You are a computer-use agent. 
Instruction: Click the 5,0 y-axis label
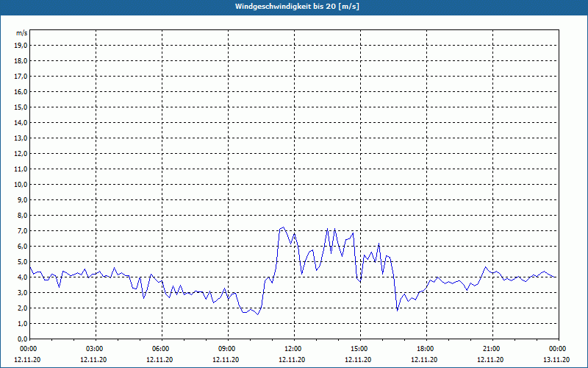22,262
